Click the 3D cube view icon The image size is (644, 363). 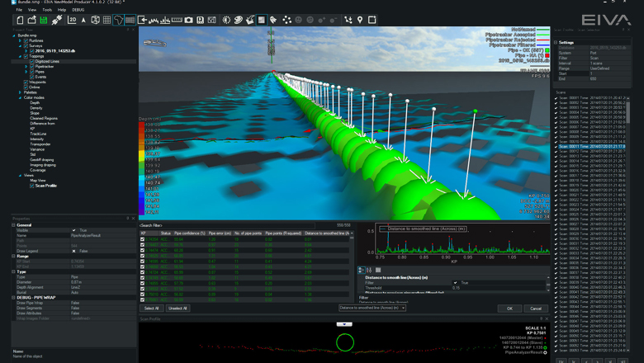pos(95,20)
